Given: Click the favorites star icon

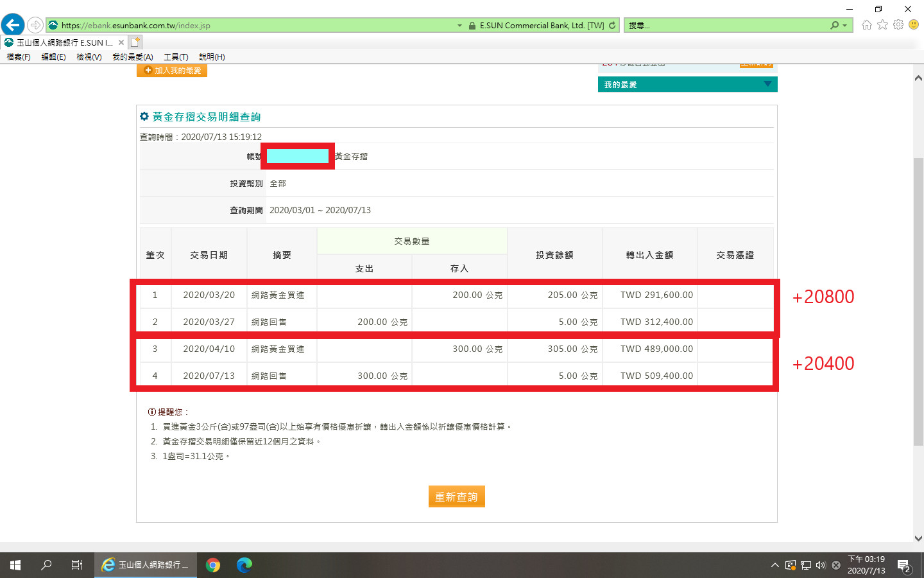Looking at the screenshot, I should 882,25.
